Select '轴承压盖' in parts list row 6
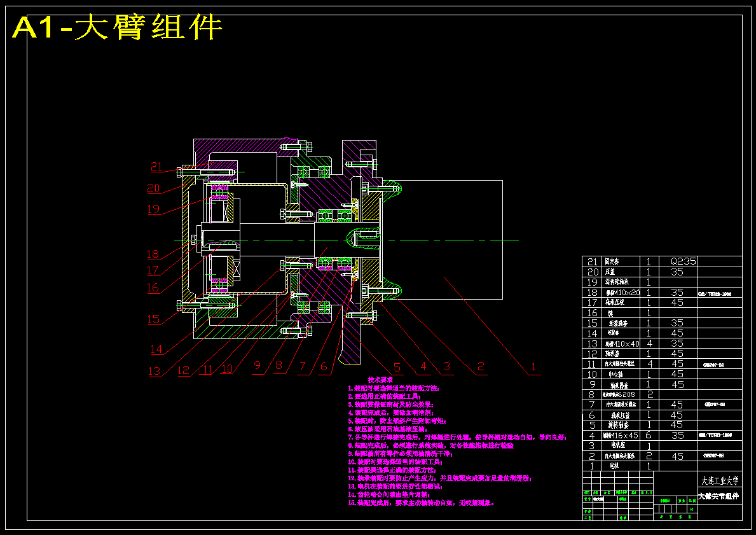Viewport: 756px width, 535px height. point(621,415)
